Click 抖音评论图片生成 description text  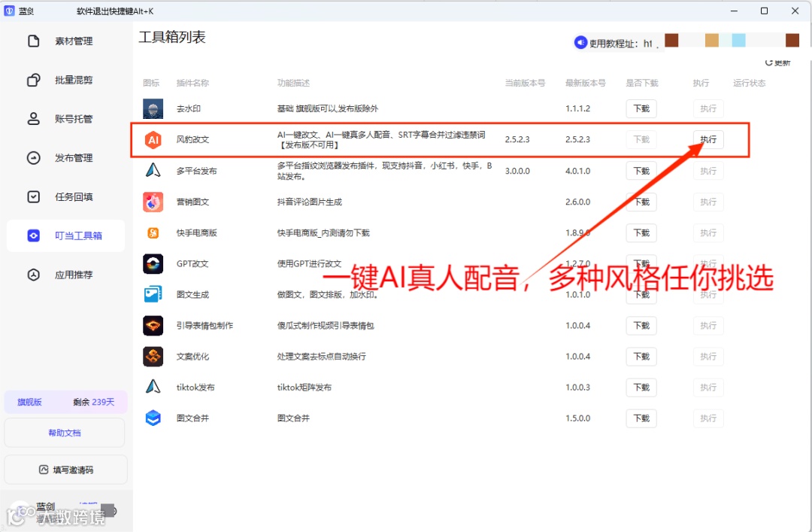click(309, 202)
